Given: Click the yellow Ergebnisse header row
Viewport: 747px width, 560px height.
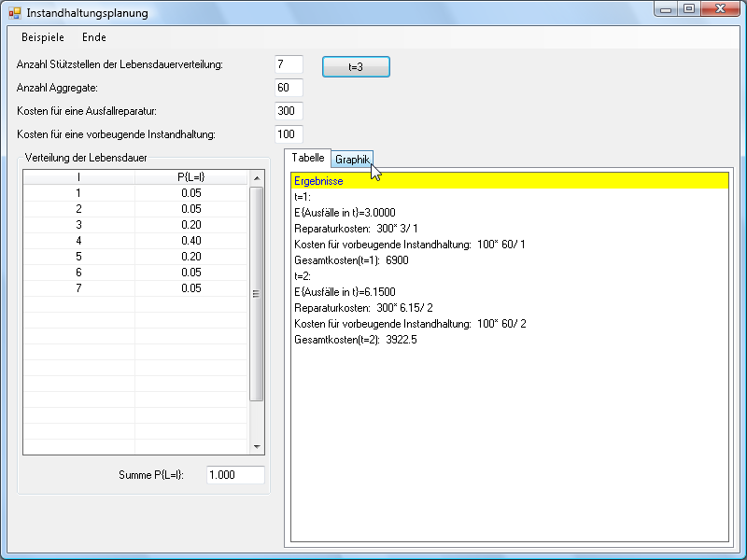Looking at the screenshot, I should tap(509, 181).
